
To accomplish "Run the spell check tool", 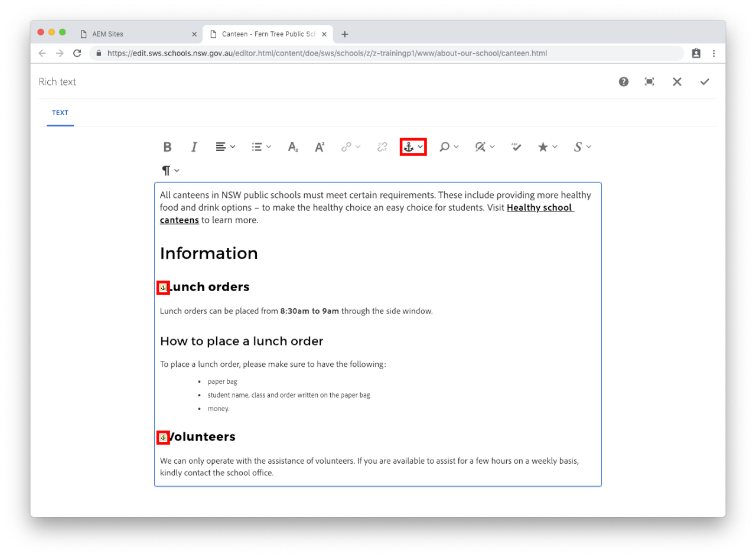I will 516,147.
